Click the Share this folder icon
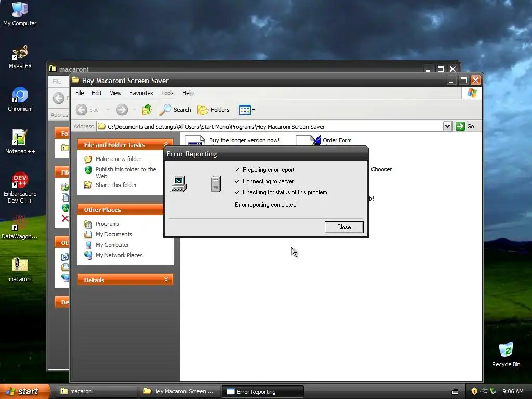532x399 pixels. [88, 185]
